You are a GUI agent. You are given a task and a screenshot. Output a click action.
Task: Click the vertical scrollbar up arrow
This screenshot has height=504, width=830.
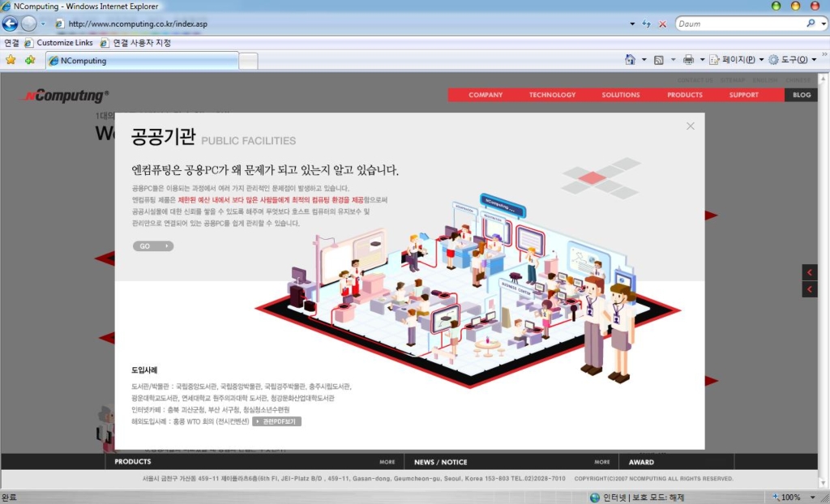click(x=823, y=79)
